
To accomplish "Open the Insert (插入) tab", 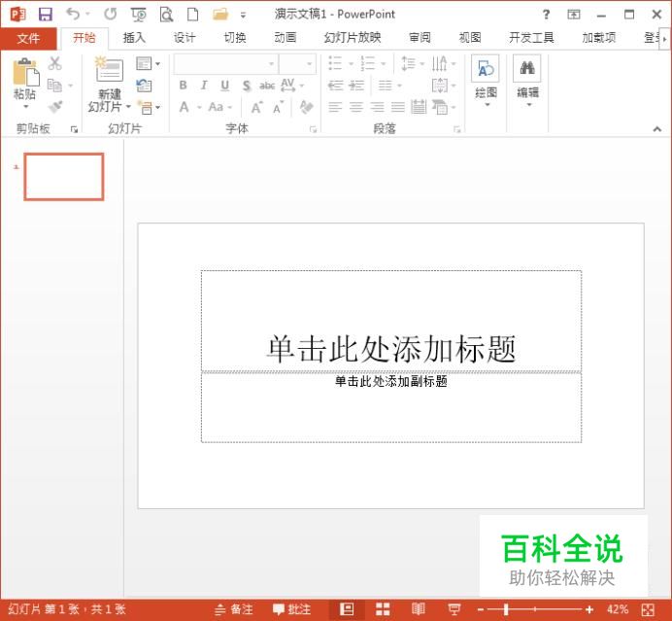I will point(135,38).
